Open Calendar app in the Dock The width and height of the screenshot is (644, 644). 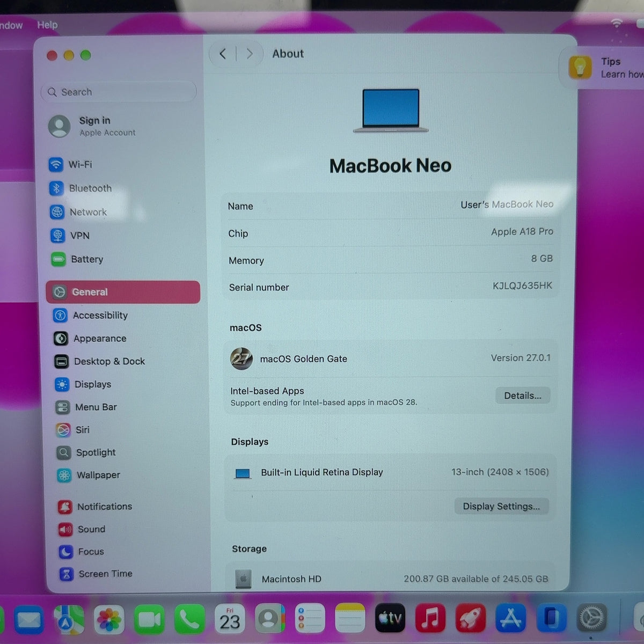pyautogui.click(x=230, y=618)
